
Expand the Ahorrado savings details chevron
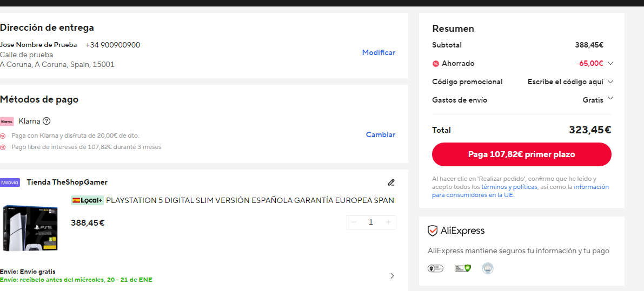610,64
